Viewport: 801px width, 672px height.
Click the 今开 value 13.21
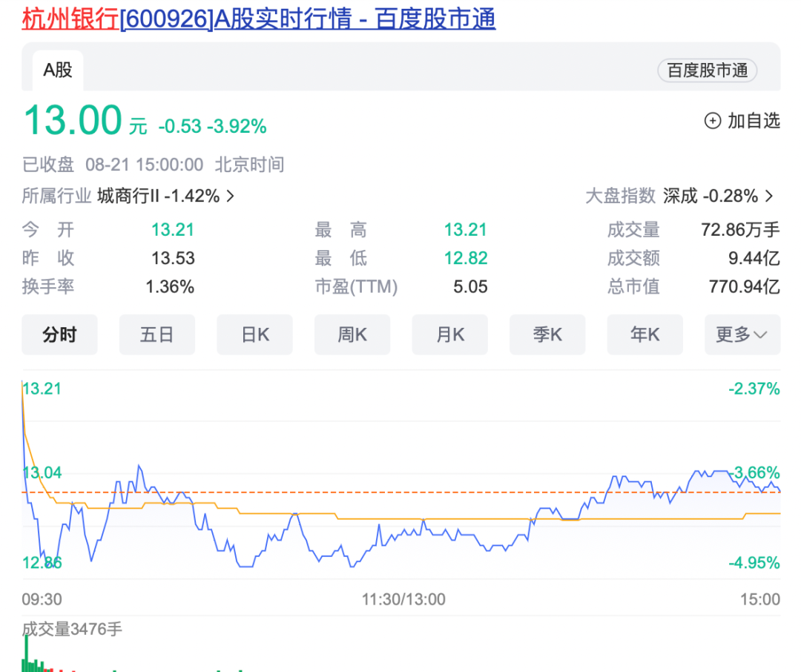click(173, 230)
